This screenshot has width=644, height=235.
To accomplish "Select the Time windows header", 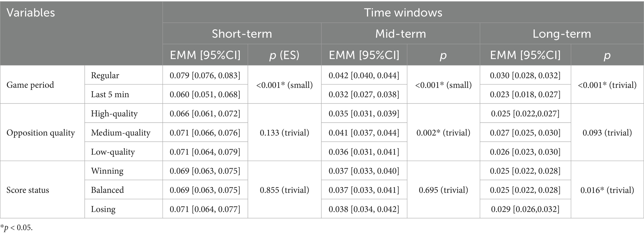I will [403, 12].
